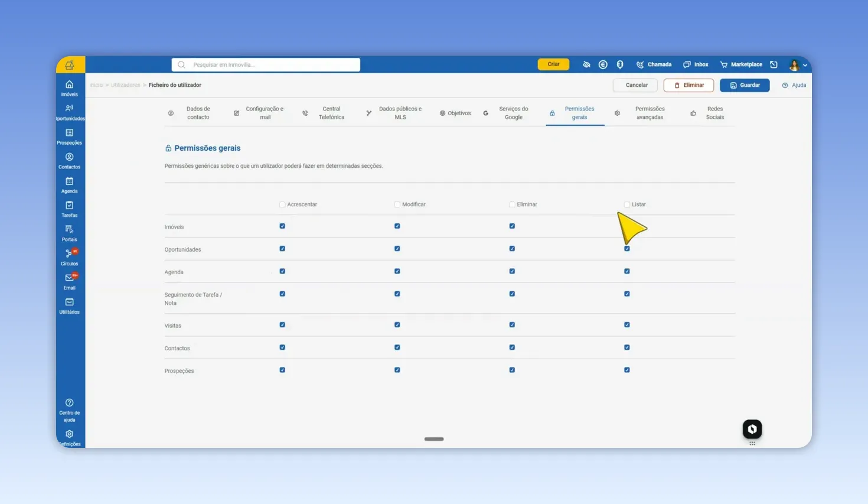Click the Guardar button
This screenshot has width=868, height=504.
click(745, 85)
